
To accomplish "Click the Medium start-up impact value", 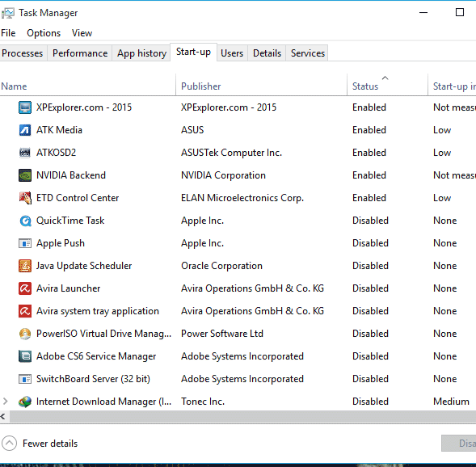I will click(451, 402).
